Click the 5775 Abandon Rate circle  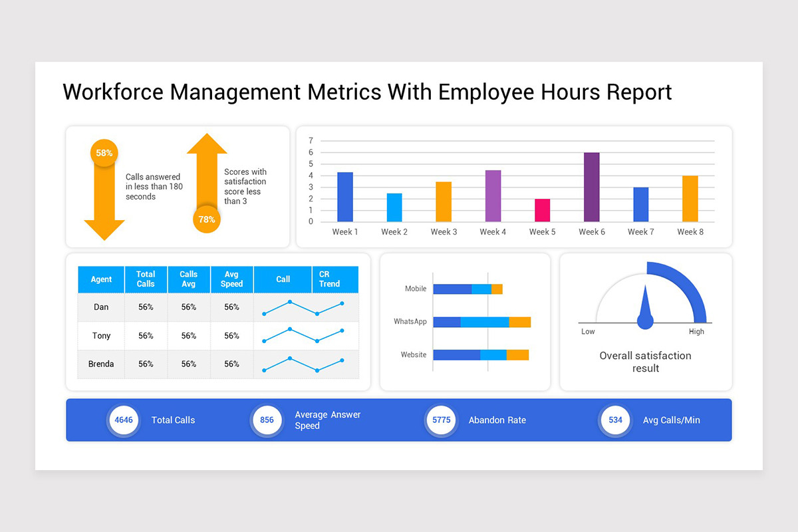pos(441,420)
